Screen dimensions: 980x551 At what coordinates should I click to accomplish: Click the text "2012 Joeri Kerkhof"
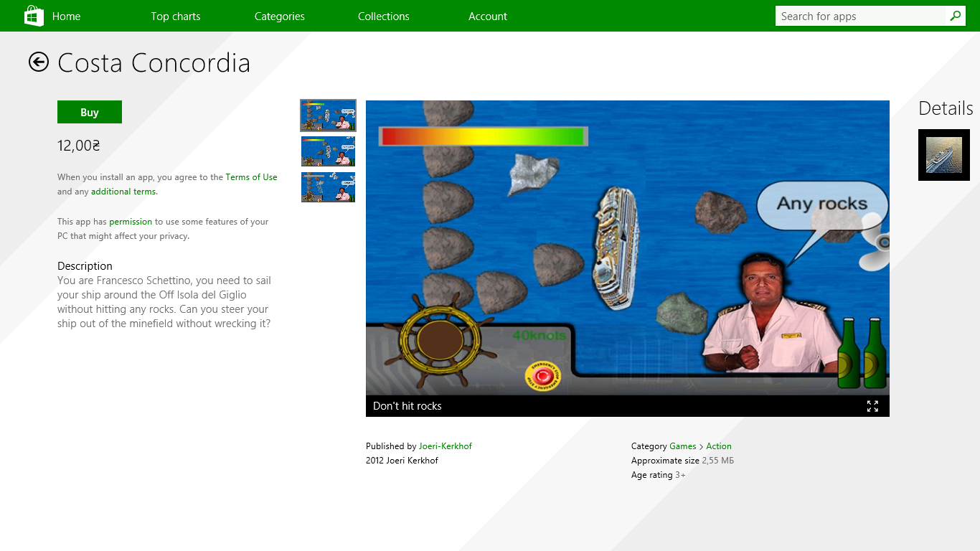(402, 461)
